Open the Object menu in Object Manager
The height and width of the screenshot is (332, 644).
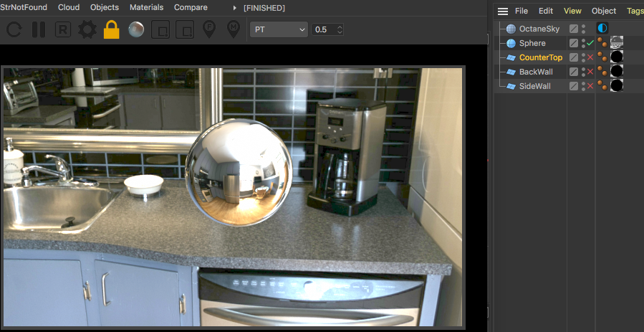point(604,11)
